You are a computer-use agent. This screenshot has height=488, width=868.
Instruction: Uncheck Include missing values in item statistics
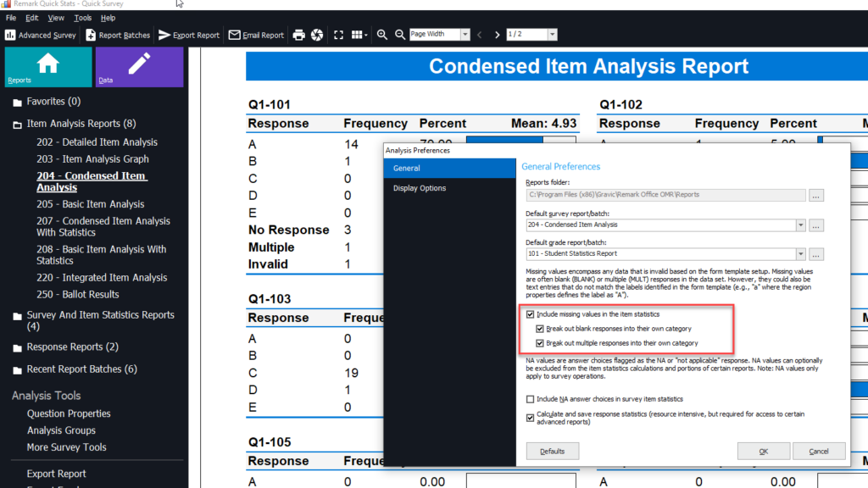531,314
